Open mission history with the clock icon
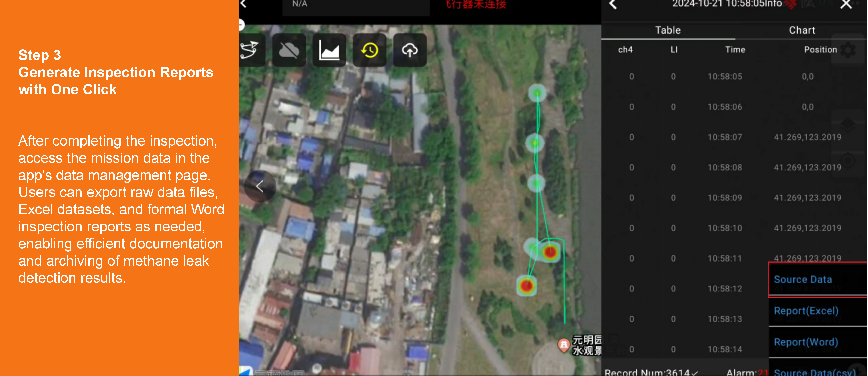The height and width of the screenshot is (376, 868). [369, 50]
